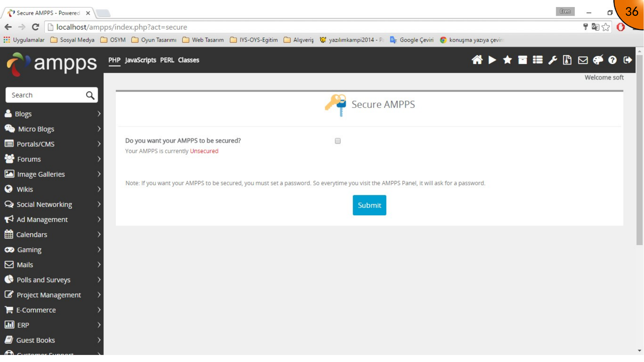This screenshot has width=644, height=362.
Task: Open the theme palette icon
Action: pos(598,60)
